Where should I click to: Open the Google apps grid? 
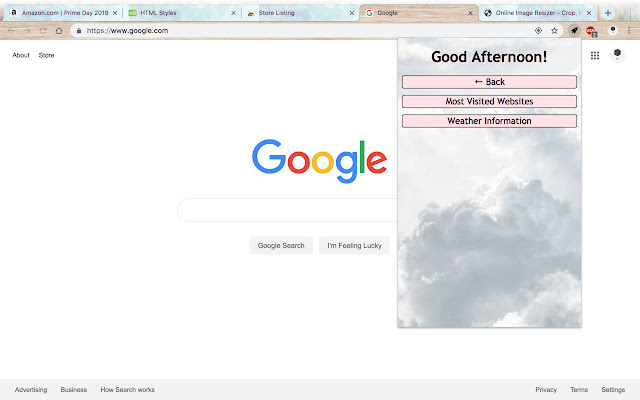pyautogui.click(x=595, y=55)
